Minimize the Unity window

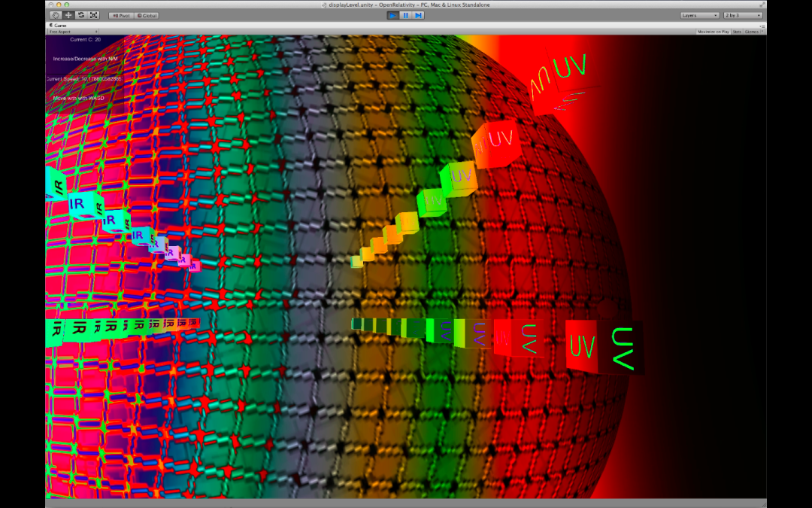pos(59,5)
